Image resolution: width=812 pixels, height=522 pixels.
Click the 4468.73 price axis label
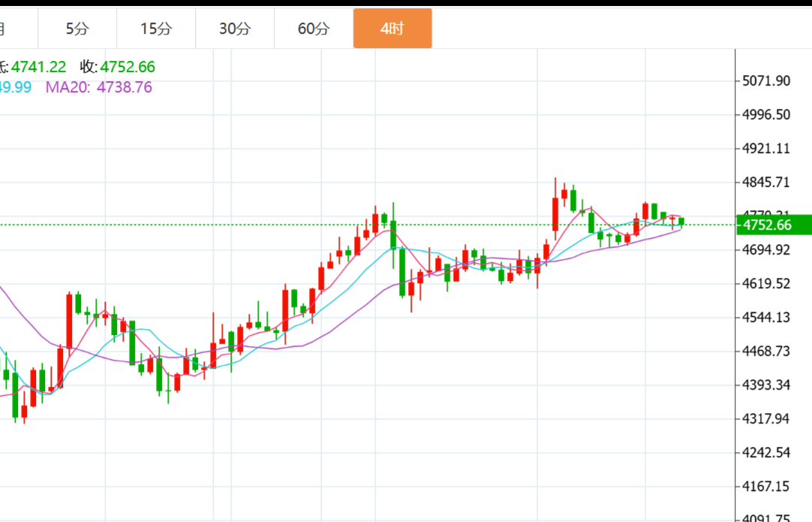click(x=765, y=352)
